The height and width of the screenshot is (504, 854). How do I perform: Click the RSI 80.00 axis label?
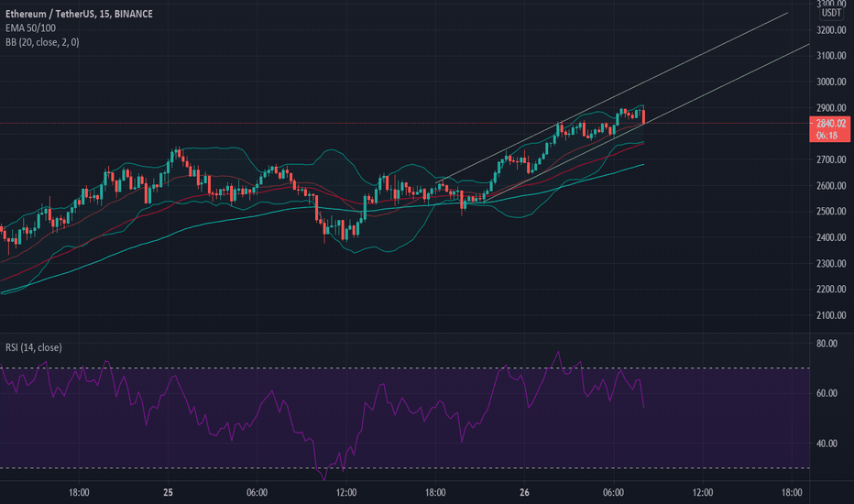[x=827, y=344]
